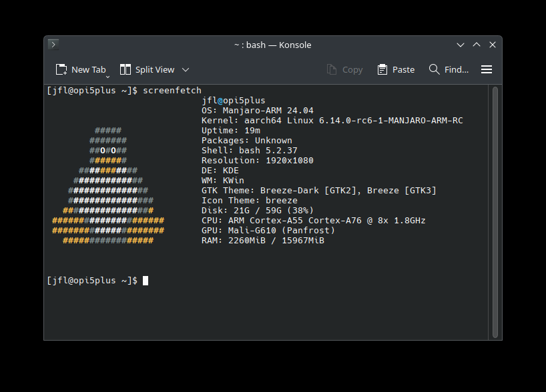Click the Split View icon
Viewport: 546px width, 392px height.
[125, 69]
